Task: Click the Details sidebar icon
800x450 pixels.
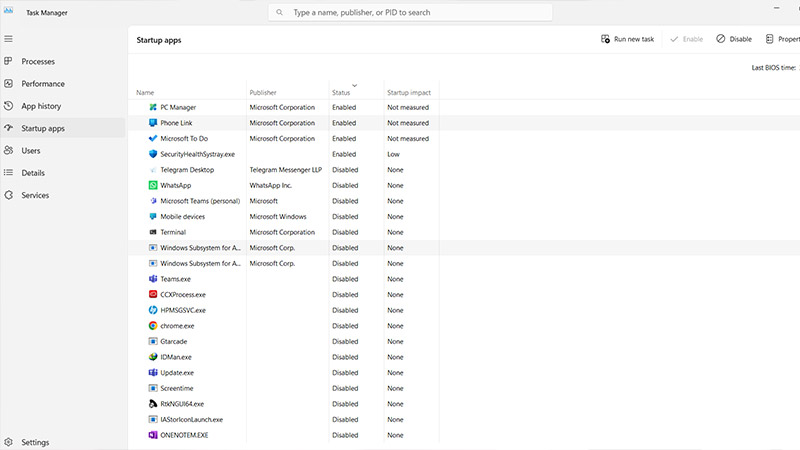Action: pos(9,172)
